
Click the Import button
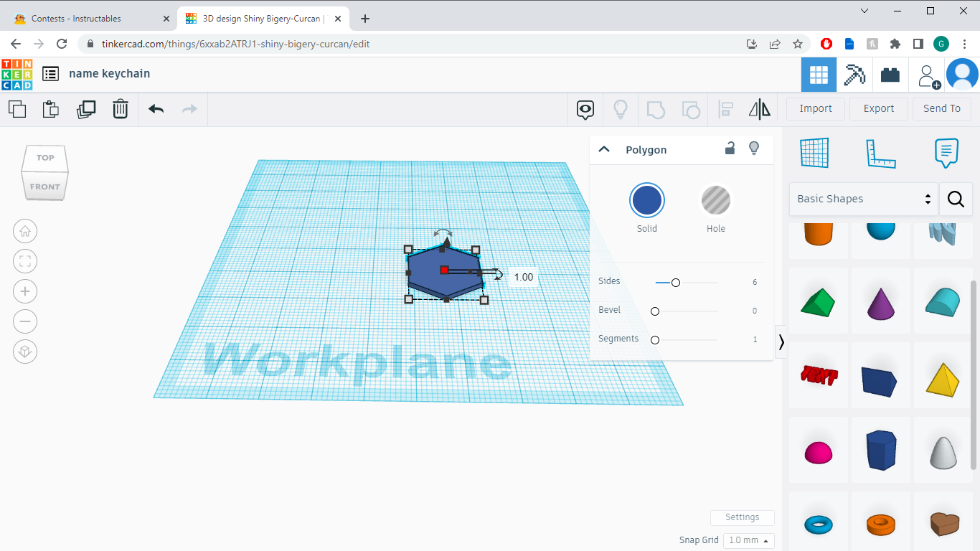[x=816, y=108]
